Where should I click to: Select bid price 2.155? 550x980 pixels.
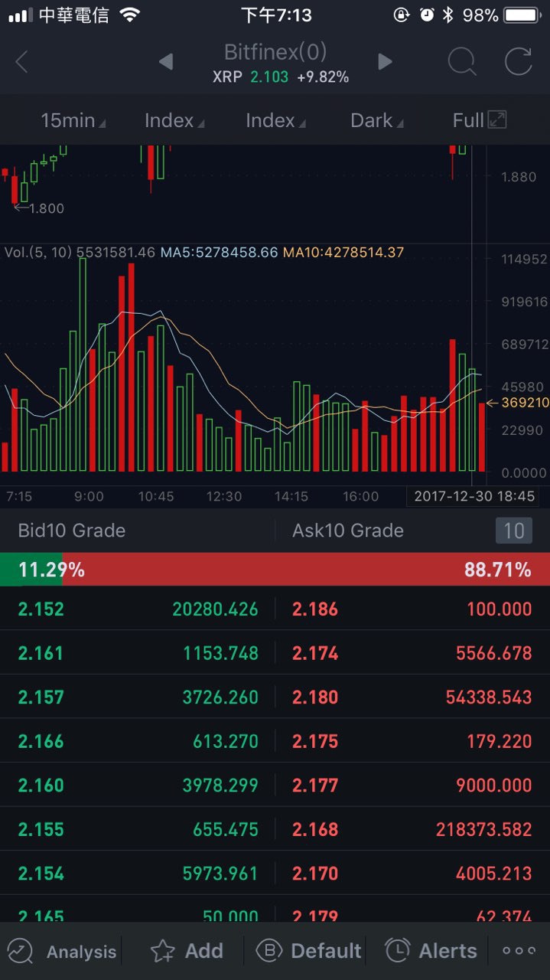41,829
